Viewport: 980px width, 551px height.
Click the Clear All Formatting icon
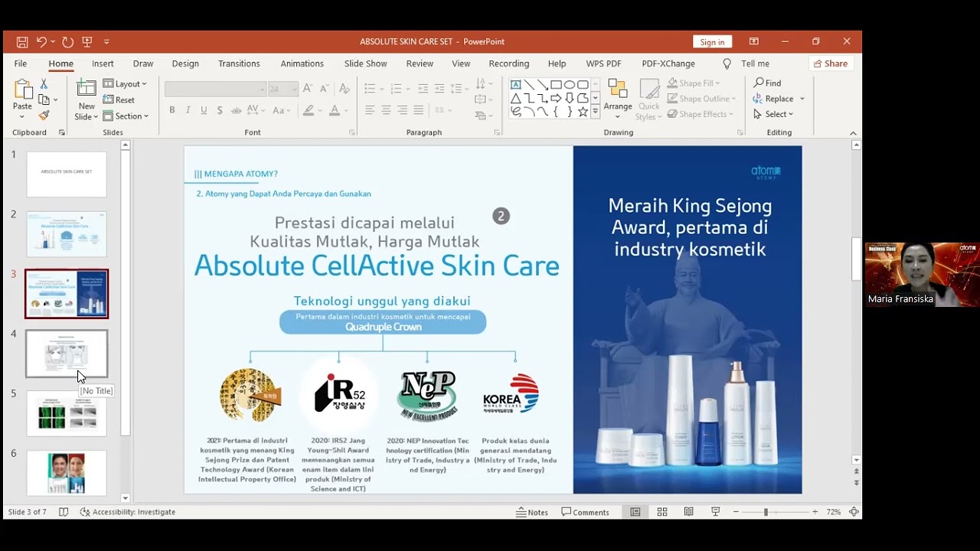pos(345,89)
